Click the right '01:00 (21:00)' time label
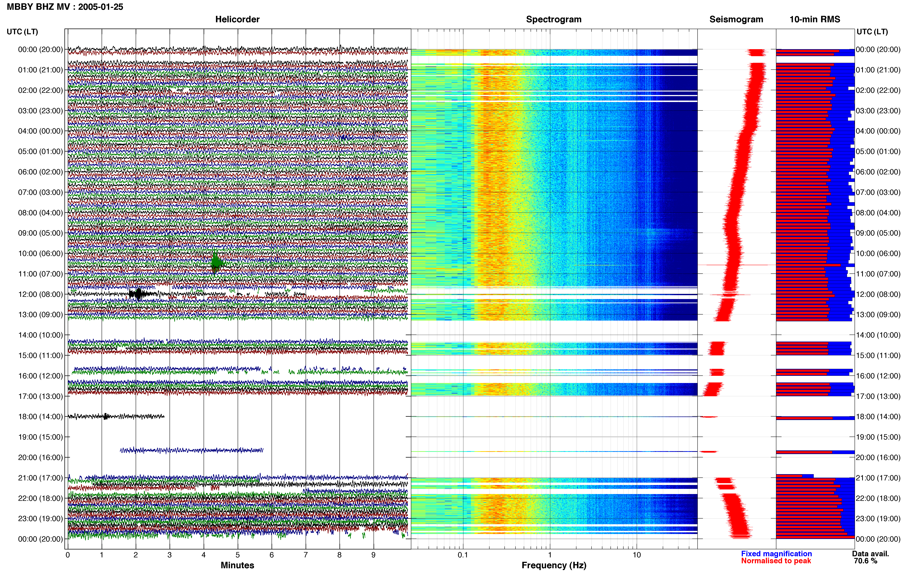Screen dimensions: 924x578 [x=878, y=70]
